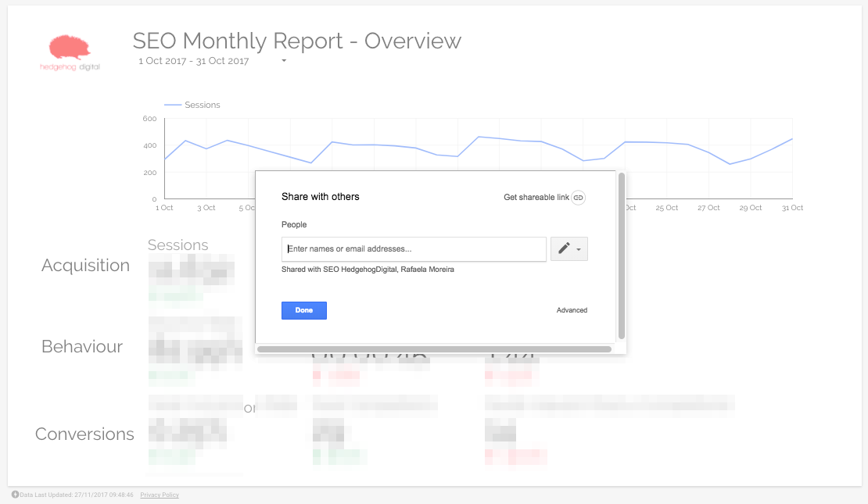Select the Conversions section heading
Screen dimensions: 868x504
tap(84, 434)
